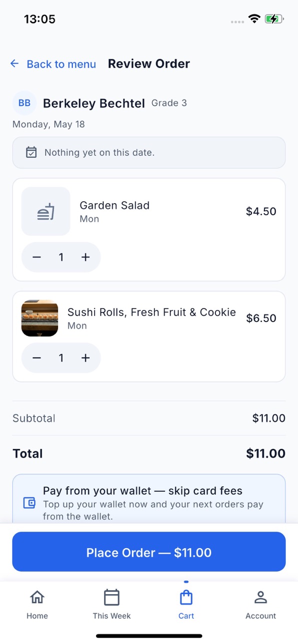The image size is (298, 644).
Task: Increase Garden Salad quantity with plus
Action: (x=85, y=257)
